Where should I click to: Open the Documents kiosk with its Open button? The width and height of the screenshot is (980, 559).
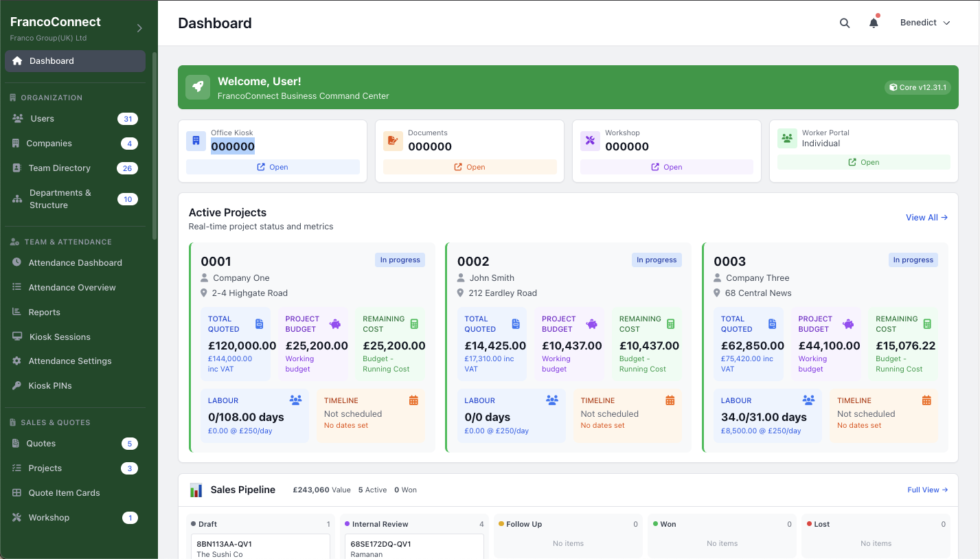pos(469,167)
